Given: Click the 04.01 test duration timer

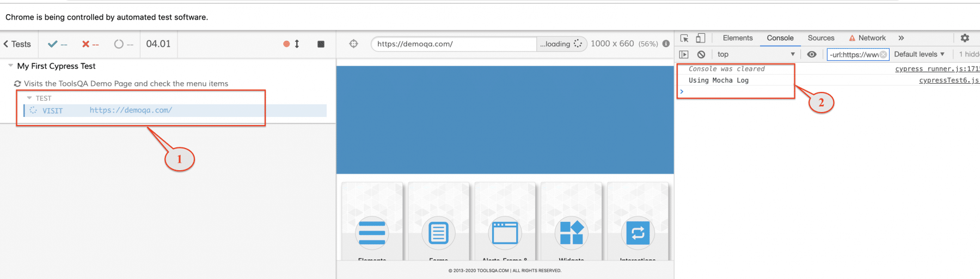Looking at the screenshot, I should click(158, 44).
